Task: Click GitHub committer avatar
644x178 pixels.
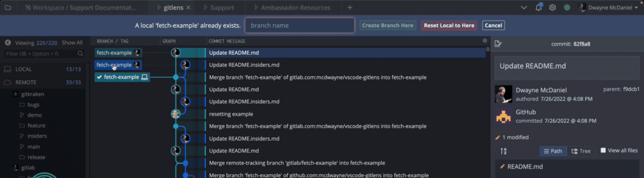Action: point(503,116)
